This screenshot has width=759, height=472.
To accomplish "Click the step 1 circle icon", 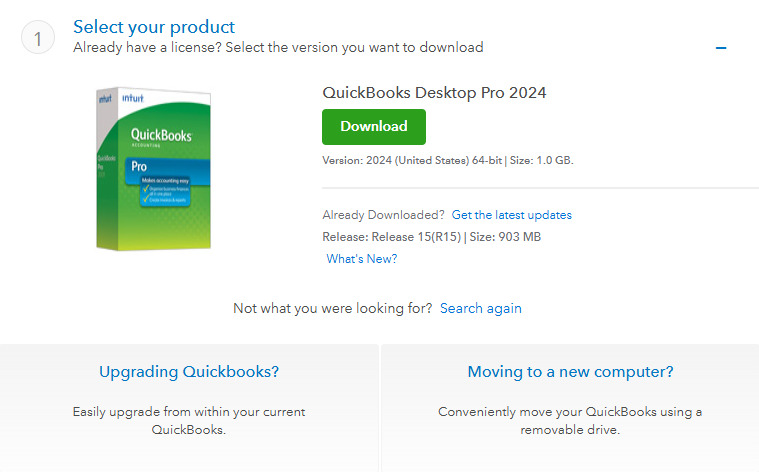I will 38,37.
